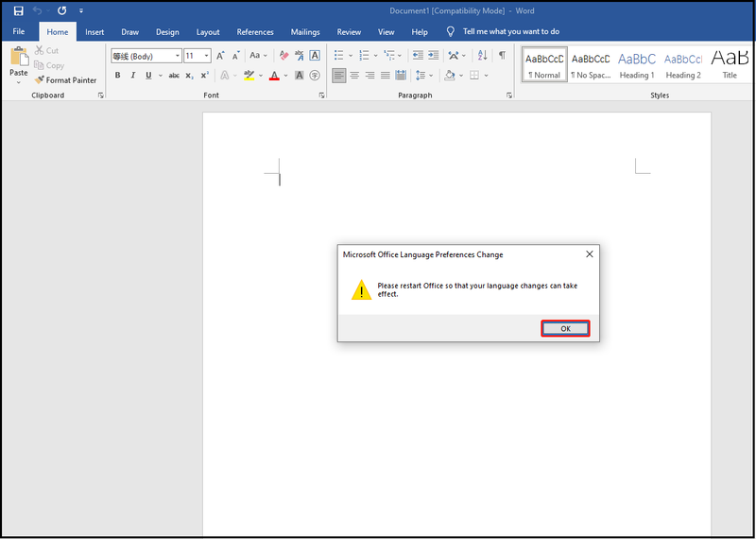
Task: Click OK in the language preferences dialog
Action: [565, 329]
